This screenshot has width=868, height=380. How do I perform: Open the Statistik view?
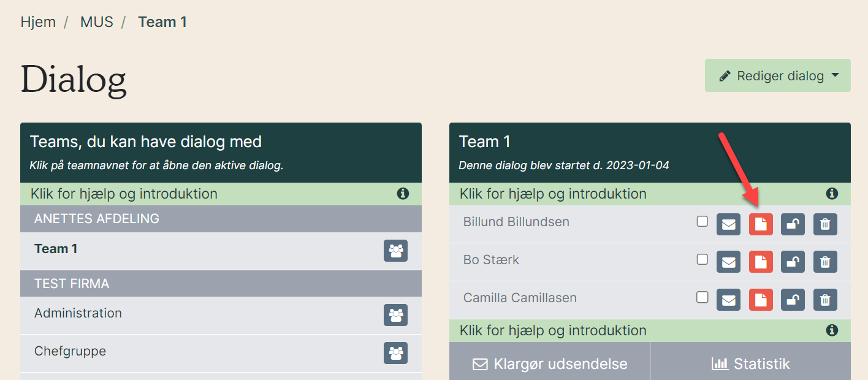750,363
